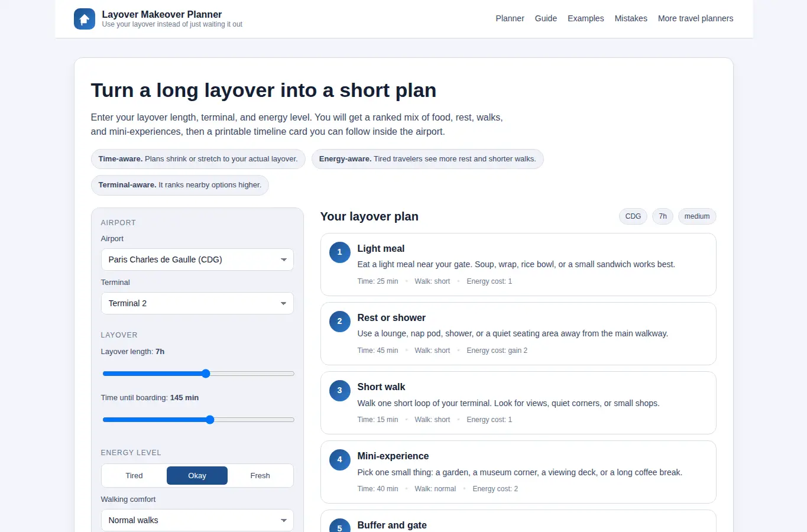
Task: Click the 7h summary pill
Action: pos(663,216)
